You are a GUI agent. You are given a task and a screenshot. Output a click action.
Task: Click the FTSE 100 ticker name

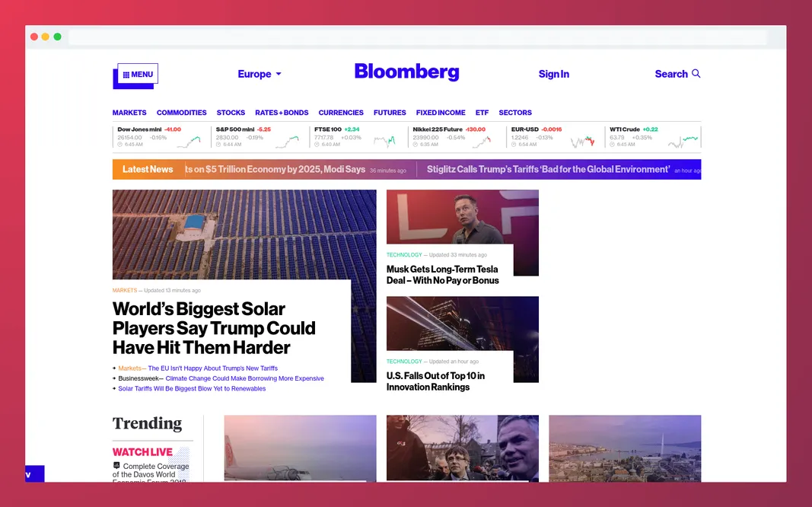tap(328, 129)
